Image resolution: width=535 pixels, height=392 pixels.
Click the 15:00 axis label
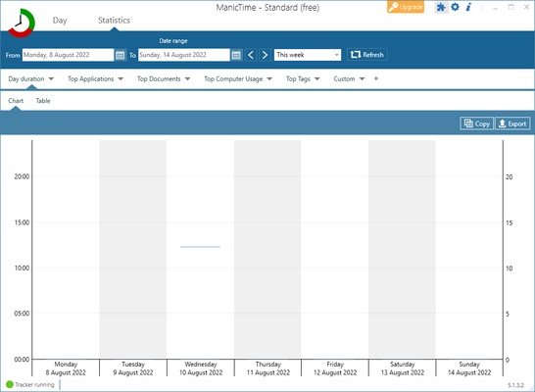(x=22, y=222)
